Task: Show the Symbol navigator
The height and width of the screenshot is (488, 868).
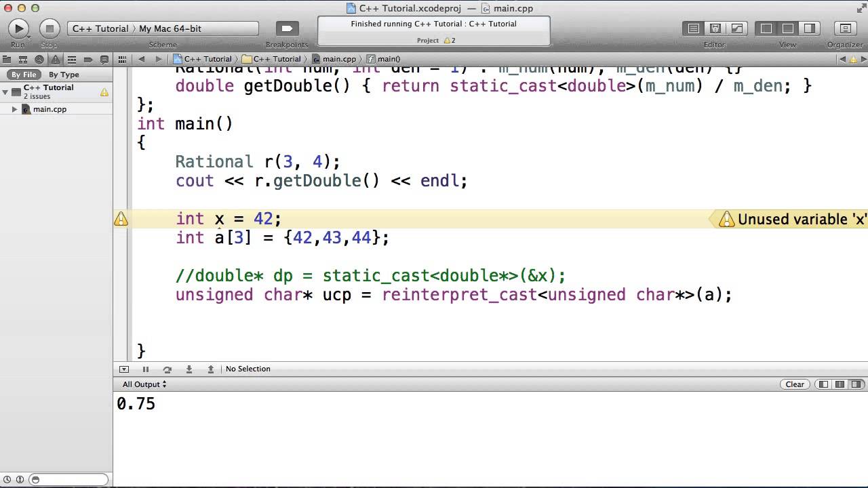Action: coord(23,59)
